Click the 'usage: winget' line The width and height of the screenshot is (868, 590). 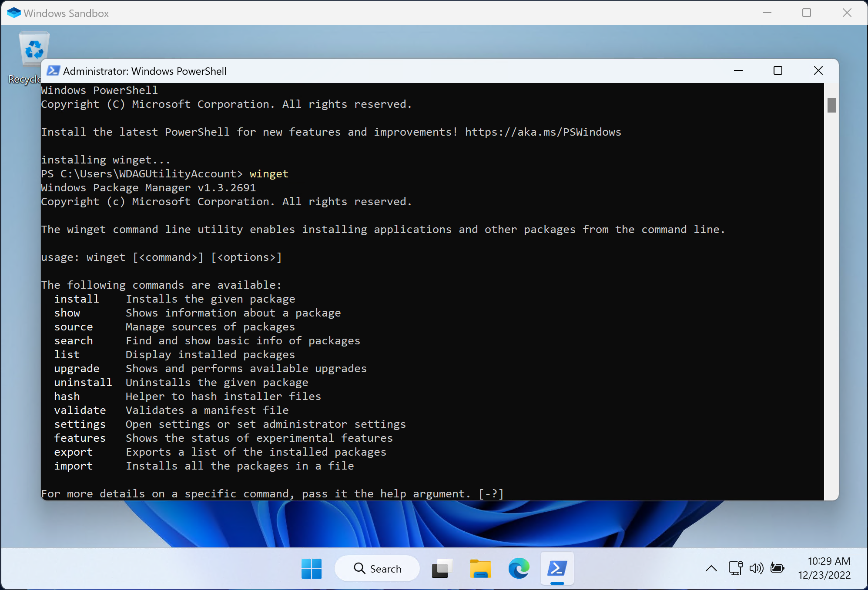coord(161,257)
